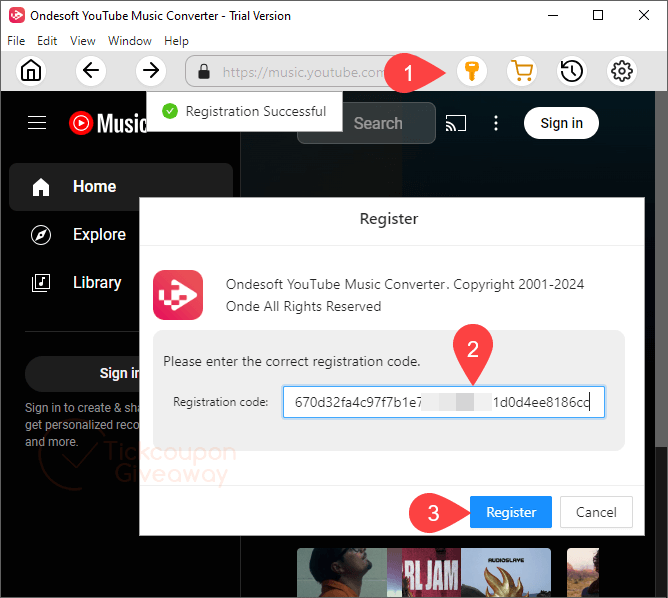Click the sidebar Sign in button
This screenshot has width=668, height=598.
pyautogui.click(x=83, y=374)
